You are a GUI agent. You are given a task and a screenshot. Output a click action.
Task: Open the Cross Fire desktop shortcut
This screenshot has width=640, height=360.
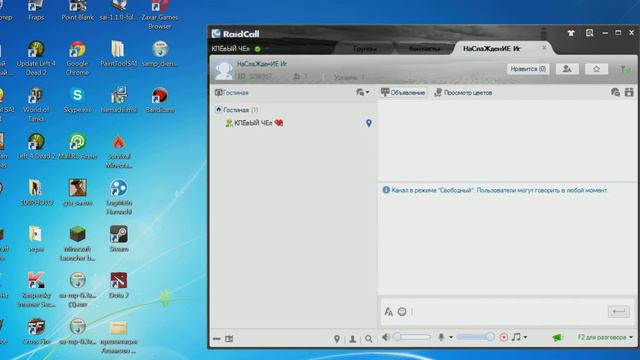pos(36,331)
